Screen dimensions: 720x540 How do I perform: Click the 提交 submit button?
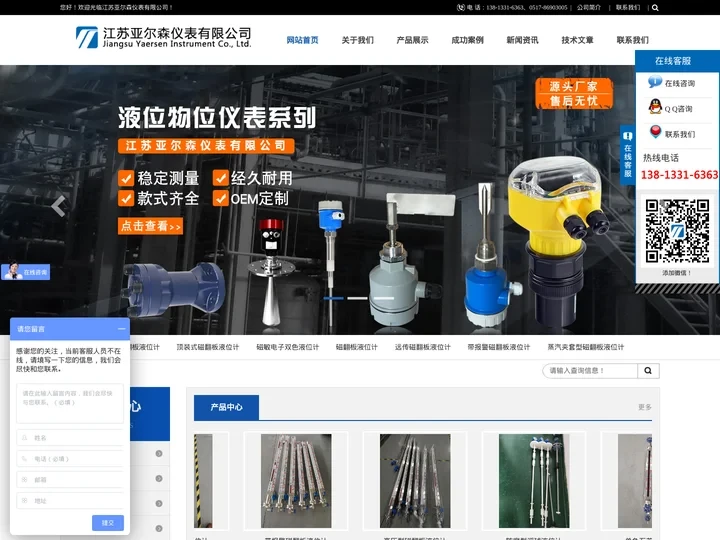tap(108, 523)
